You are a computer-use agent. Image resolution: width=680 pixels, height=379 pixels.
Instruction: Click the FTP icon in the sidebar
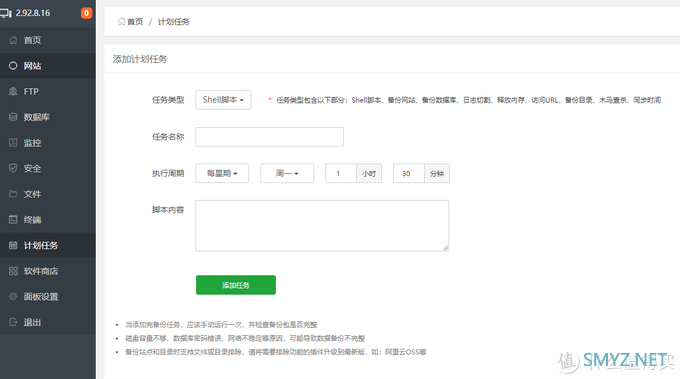coord(13,91)
